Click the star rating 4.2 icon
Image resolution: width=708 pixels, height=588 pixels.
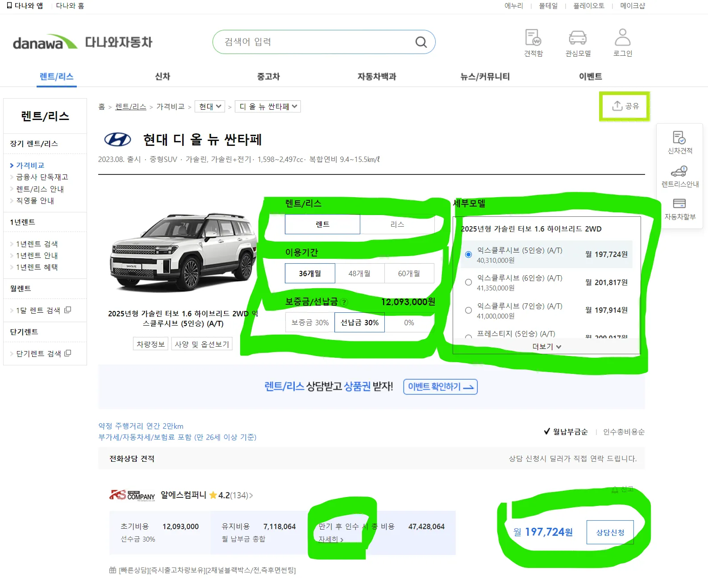(x=213, y=495)
